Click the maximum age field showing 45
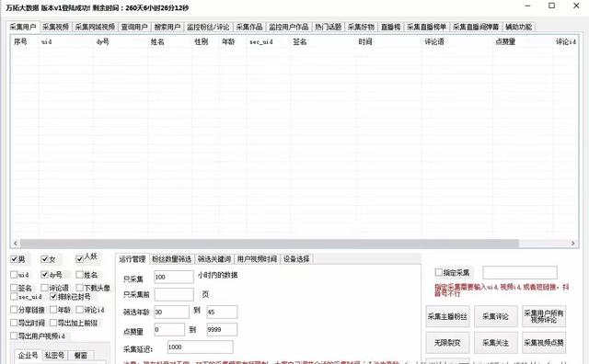The image size is (589, 364). click(222, 312)
